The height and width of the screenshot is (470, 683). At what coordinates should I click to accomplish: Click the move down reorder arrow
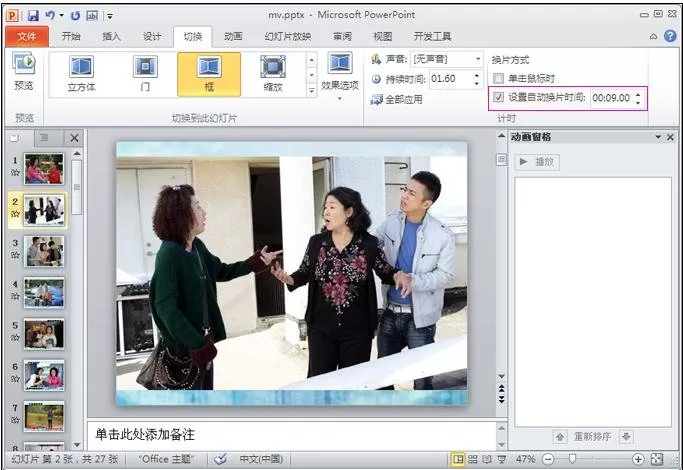point(626,436)
